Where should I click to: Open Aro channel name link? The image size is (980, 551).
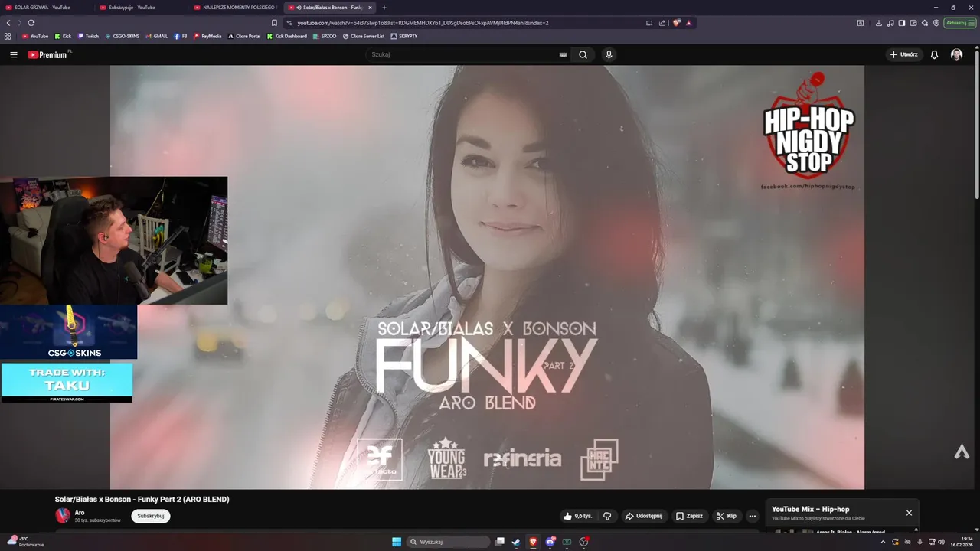80,513
